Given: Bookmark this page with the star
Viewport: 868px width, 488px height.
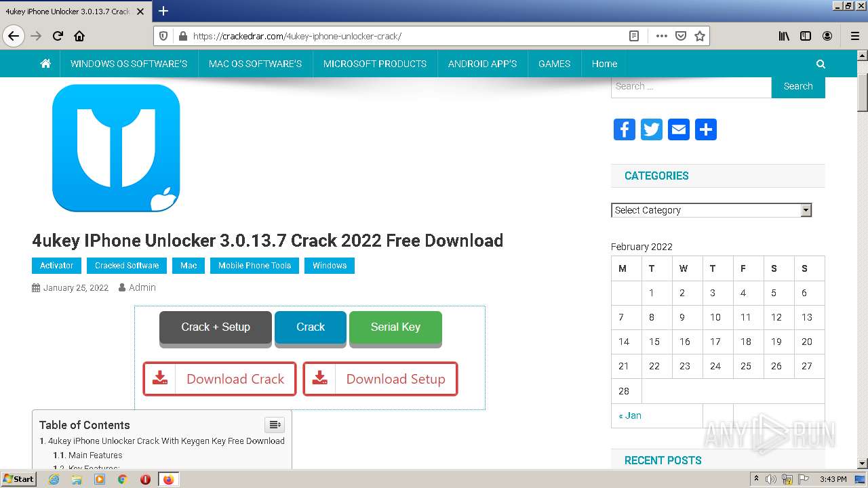Looking at the screenshot, I should point(700,36).
